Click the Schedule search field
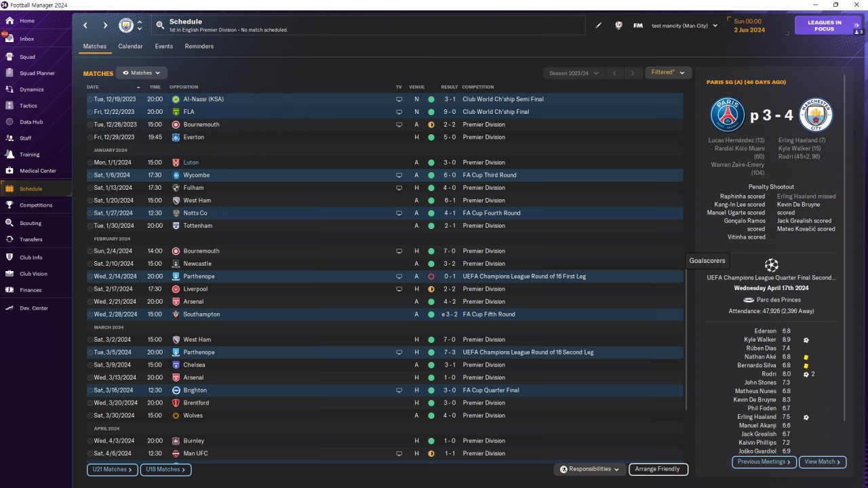 pos(368,26)
